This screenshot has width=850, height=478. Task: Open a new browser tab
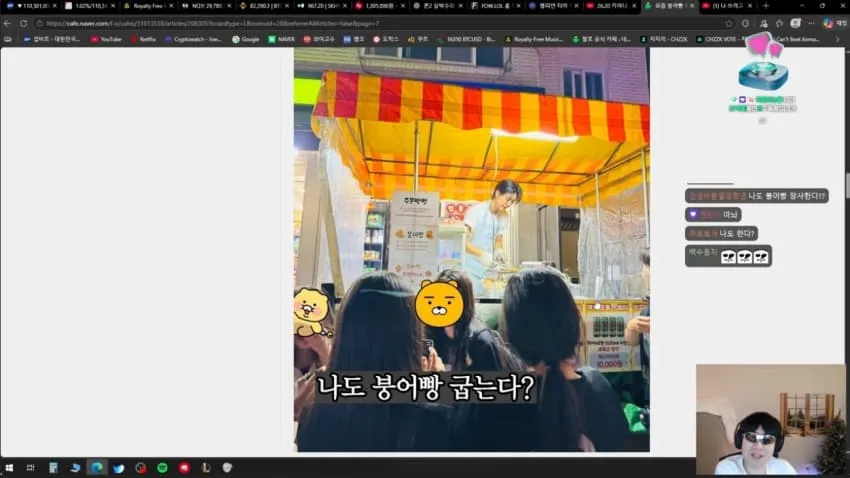[765, 6]
